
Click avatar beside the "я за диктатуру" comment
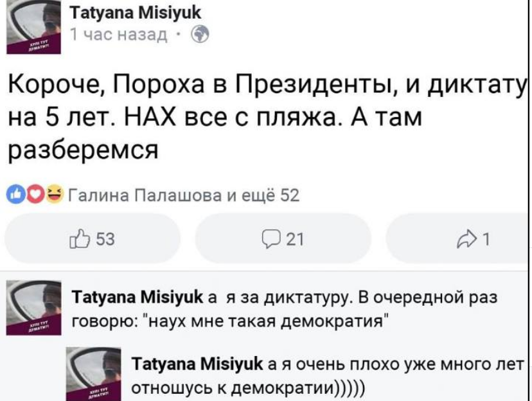(33, 308)
